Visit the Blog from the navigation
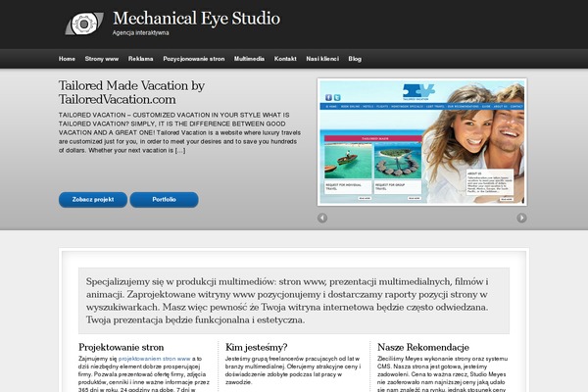 point(355,59)
